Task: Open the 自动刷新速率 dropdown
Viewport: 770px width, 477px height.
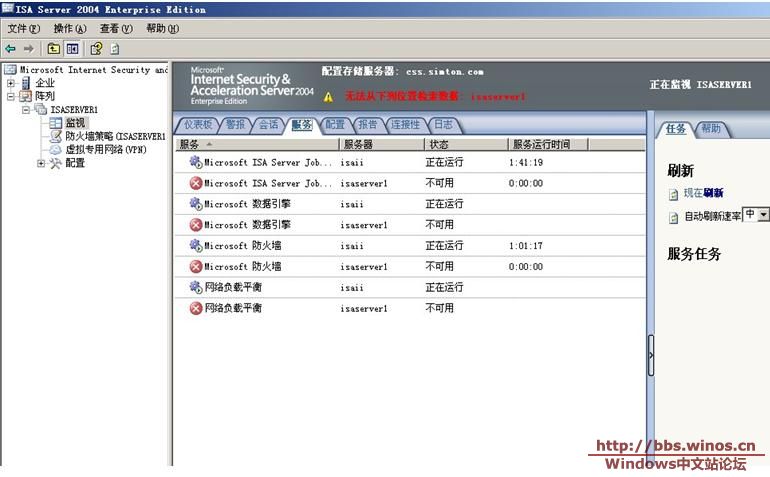Action: click(764, 215)
